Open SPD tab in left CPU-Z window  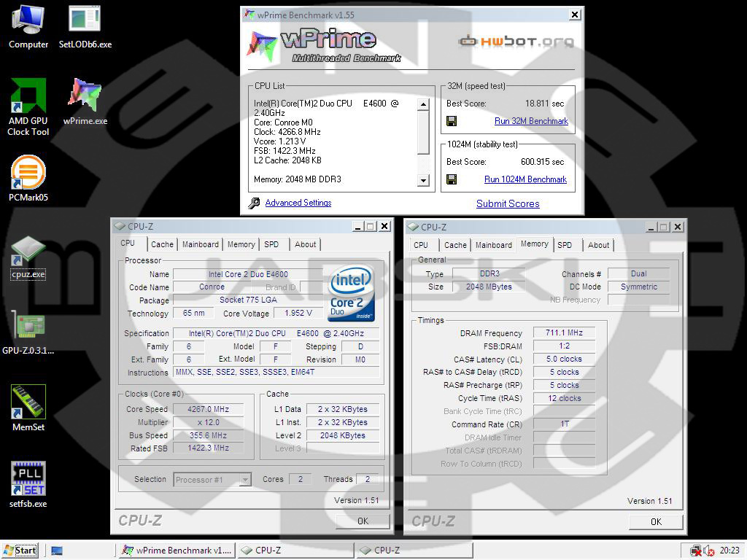click(271, 244)
